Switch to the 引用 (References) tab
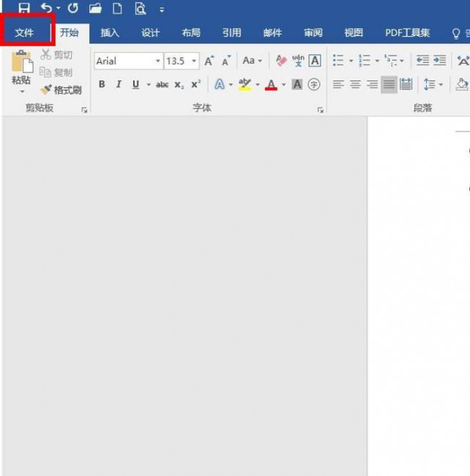This screenshot has height=476, width=470. click(232, 32)
